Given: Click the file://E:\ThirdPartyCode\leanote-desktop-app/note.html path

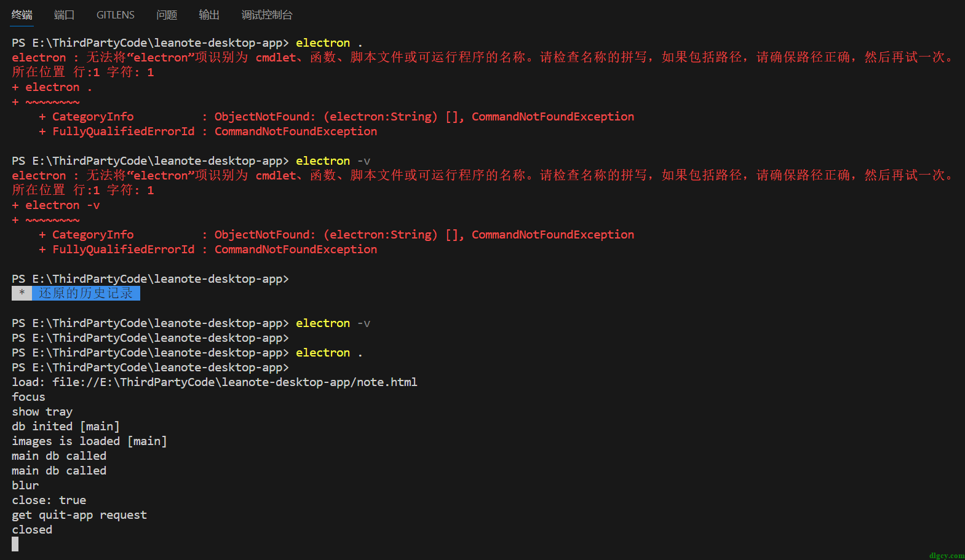Looking at the screenshot, I should click(234, 382).
